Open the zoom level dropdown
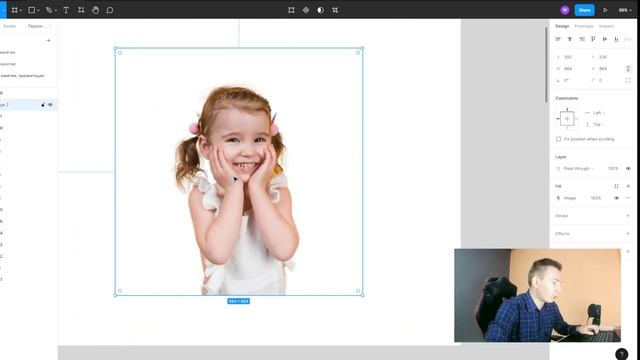Screen dimensions: 640x360 tap(625, 10)
